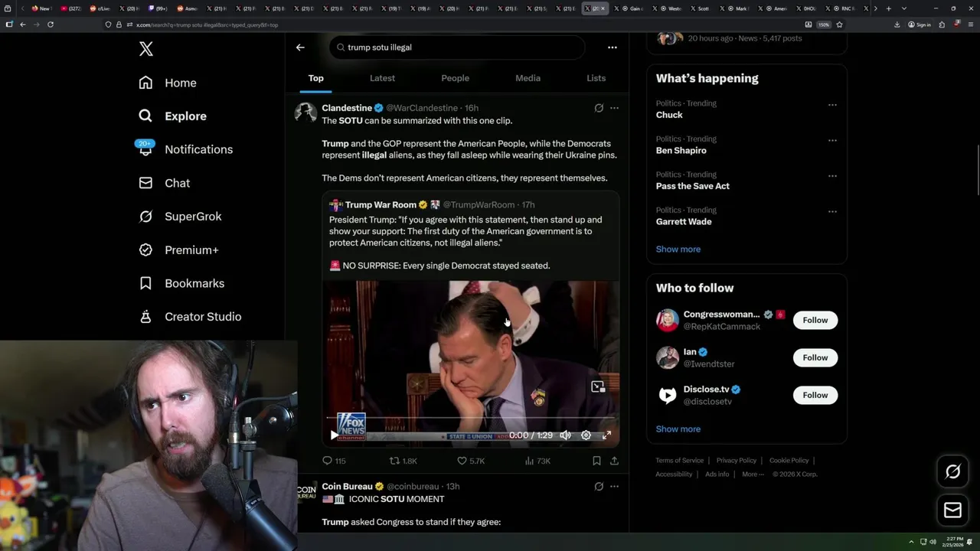Click the search field with trump sotu illegal

457,47
